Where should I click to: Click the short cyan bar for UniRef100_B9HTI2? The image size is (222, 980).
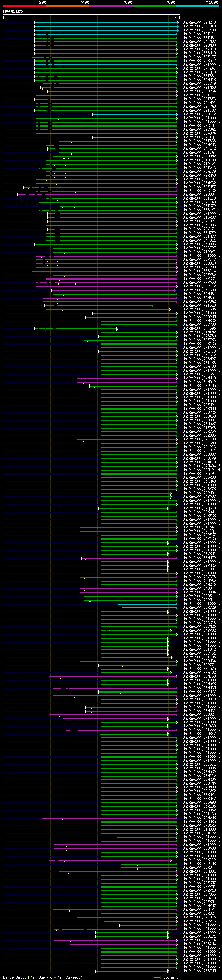tap(135, 114)
